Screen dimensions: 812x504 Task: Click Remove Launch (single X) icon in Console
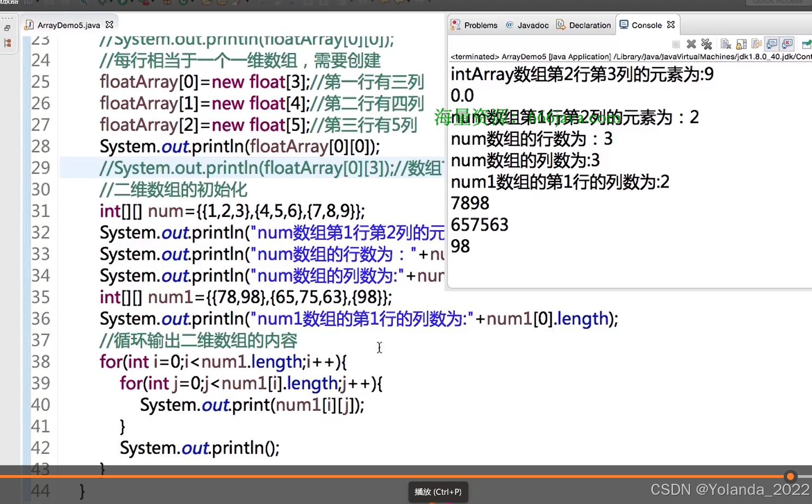pos(691,44)
